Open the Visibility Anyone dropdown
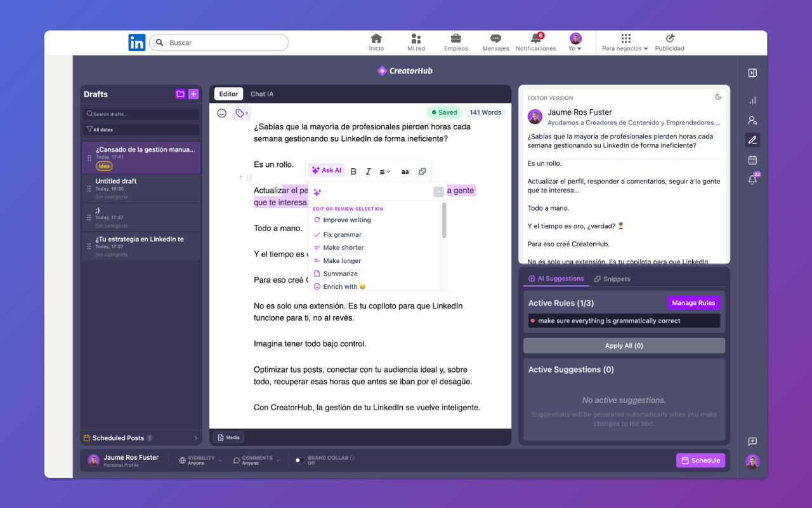This screenshot has width=812, height=508. (200, 458)
